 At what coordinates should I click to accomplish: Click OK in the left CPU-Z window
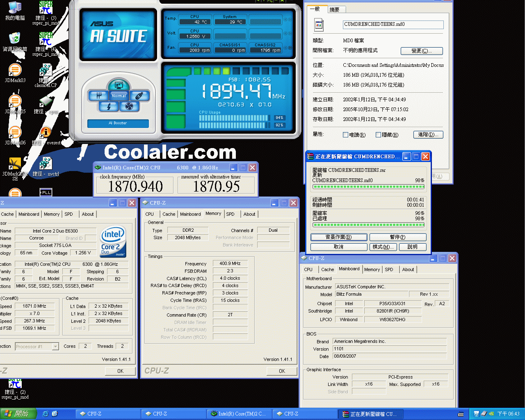(x=120, y=371)
